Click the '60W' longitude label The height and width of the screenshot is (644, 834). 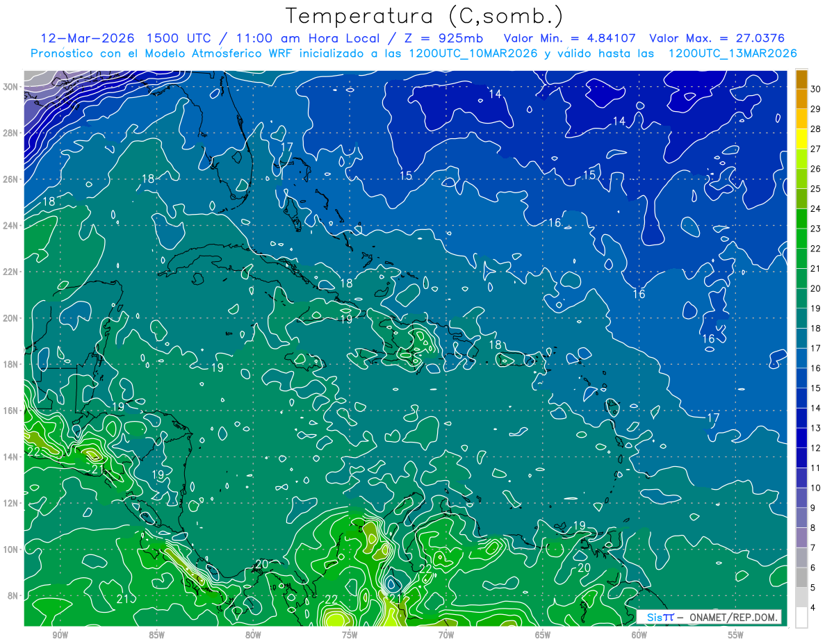(639, 635)
